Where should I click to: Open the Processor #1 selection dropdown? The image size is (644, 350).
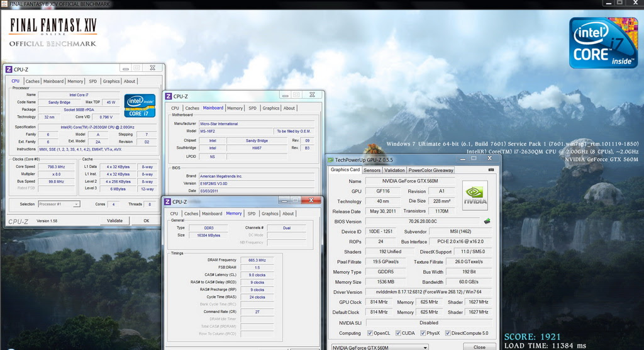(59, 204)
